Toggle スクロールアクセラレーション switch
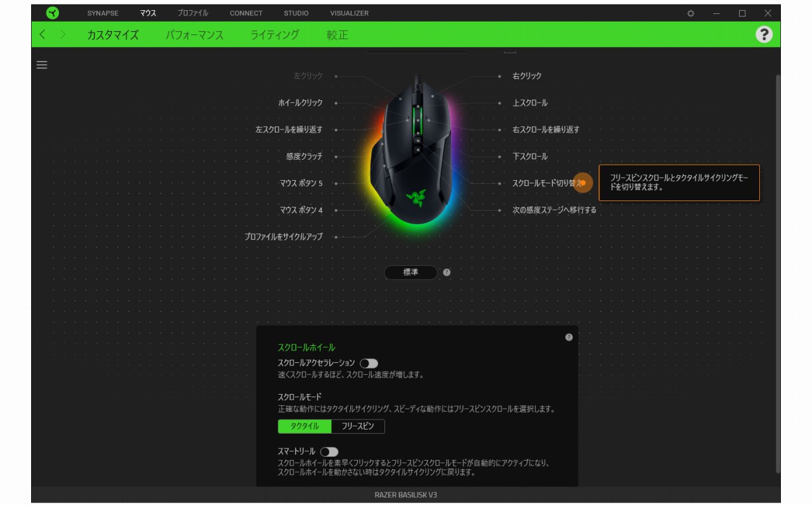 pos(369,364)
